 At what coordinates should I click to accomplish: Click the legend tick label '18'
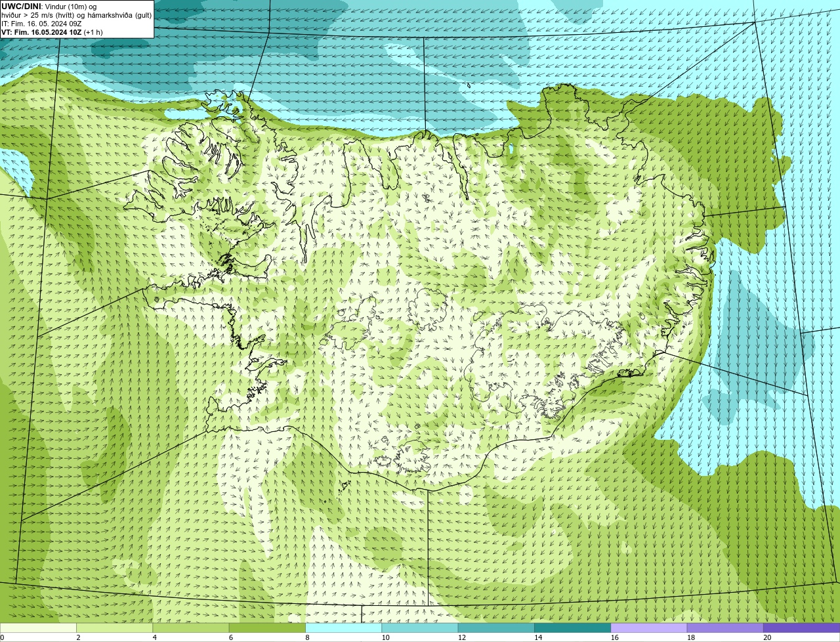[x=691, y=637]
